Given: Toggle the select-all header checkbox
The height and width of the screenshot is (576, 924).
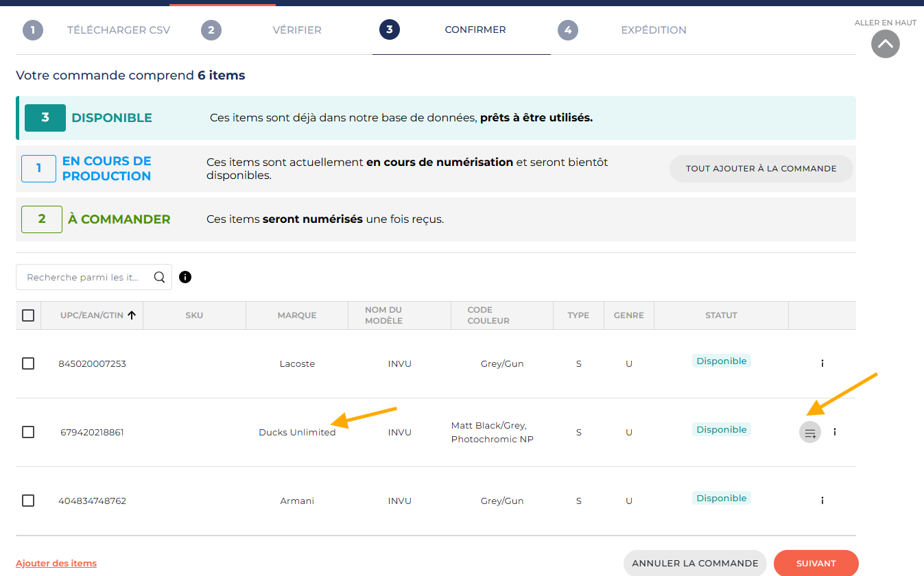Looking at the screenshot, I should pos(28,315).
